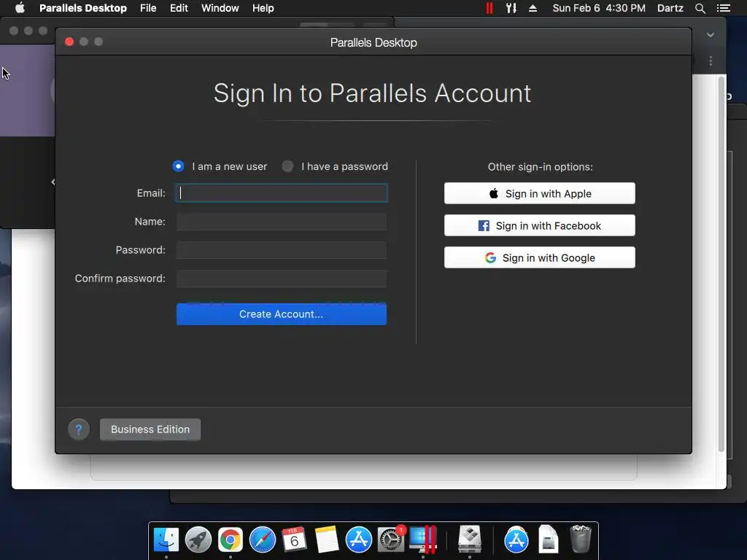The width and height of the screenshot is (747, 560).
Task: Click the red Parallels menu bar icon
Action: tap(489, 8)
